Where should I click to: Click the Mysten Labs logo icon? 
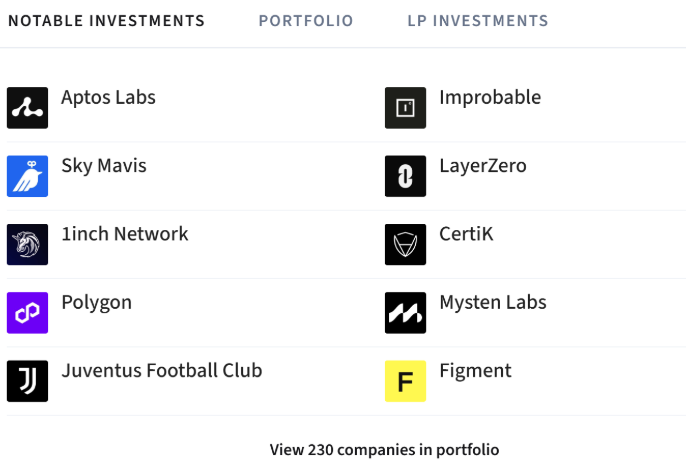click(405, 312)
